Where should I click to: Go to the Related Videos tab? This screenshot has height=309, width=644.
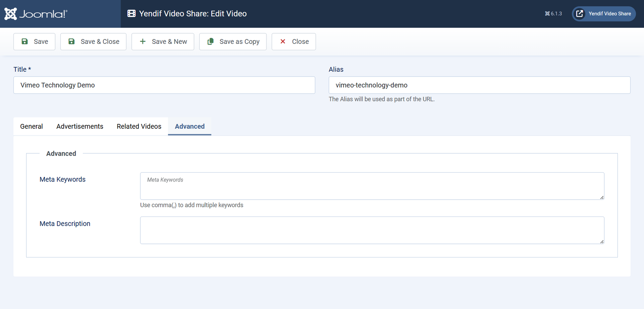(x=139, y=126)
